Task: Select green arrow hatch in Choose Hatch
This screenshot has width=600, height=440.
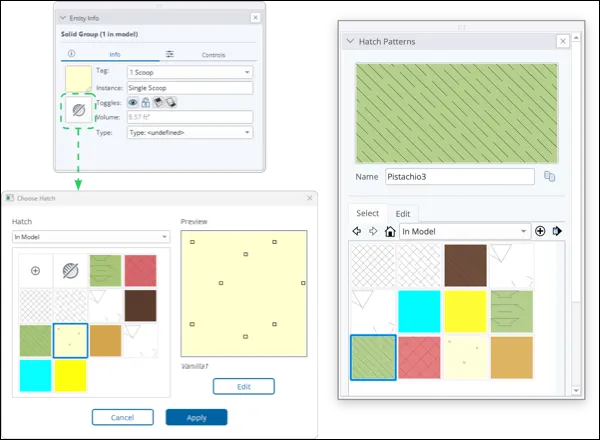Action: (x=106, y=271)
